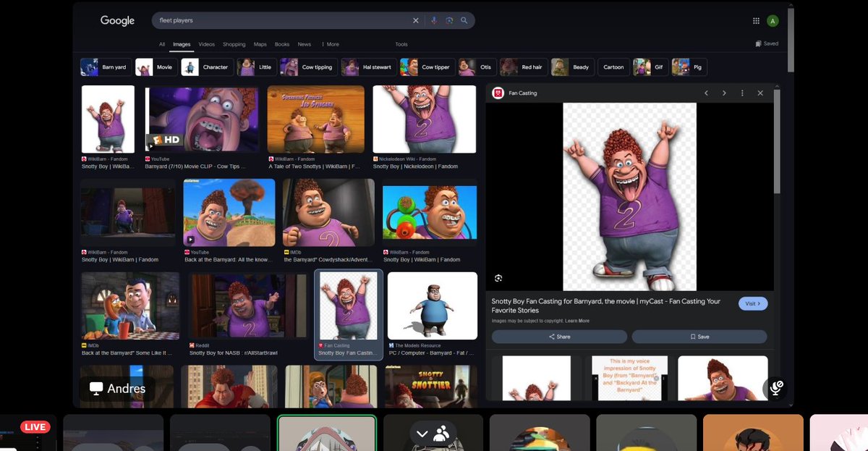Viewport: 868px width, 451px height.
Task: Filter by Little chip
Action: tap(257, 67)
